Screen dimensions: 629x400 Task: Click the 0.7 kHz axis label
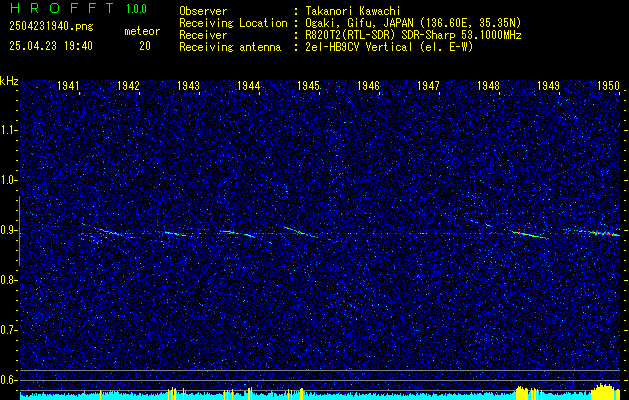[x=8, y=330]
